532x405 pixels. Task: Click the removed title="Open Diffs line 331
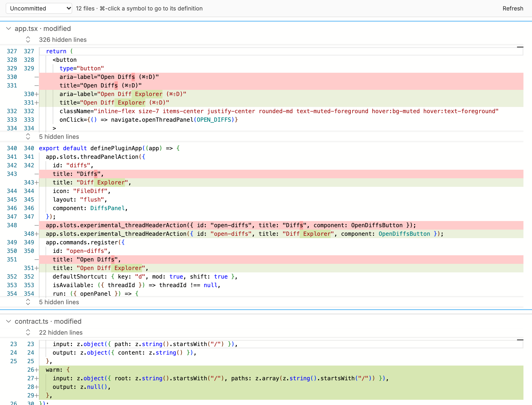281,85
